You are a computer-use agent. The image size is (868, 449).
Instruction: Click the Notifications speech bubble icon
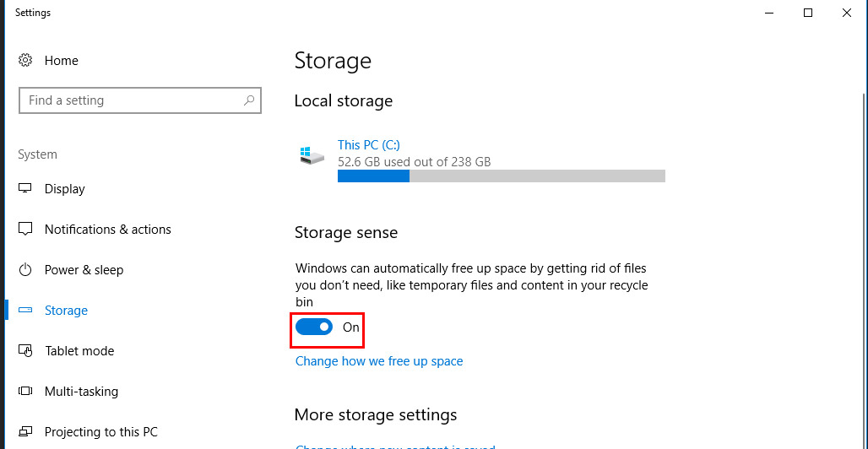tap(25, 230)
